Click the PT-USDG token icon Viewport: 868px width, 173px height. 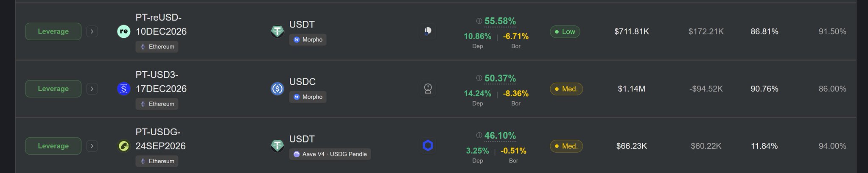pyautogui.click(x=123, y=146)
